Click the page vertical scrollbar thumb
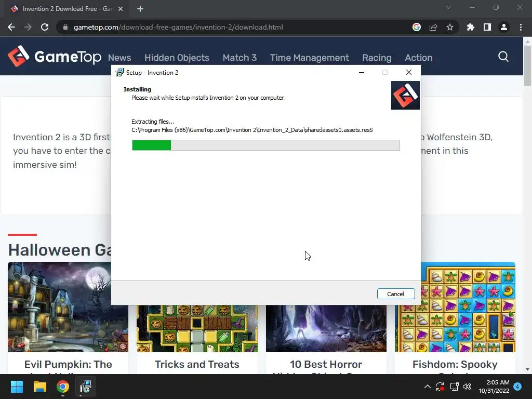This screenshot has width=532, height=399. pyautogui.click(x=527, y=65)
